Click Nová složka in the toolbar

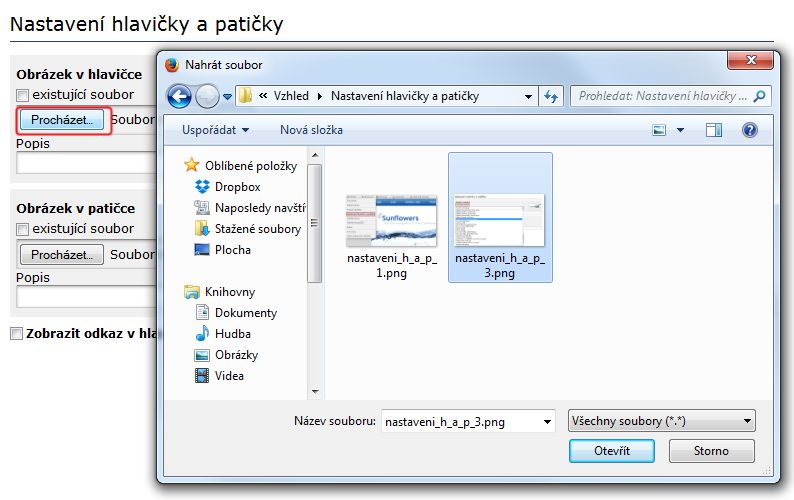tap(311, 130)
